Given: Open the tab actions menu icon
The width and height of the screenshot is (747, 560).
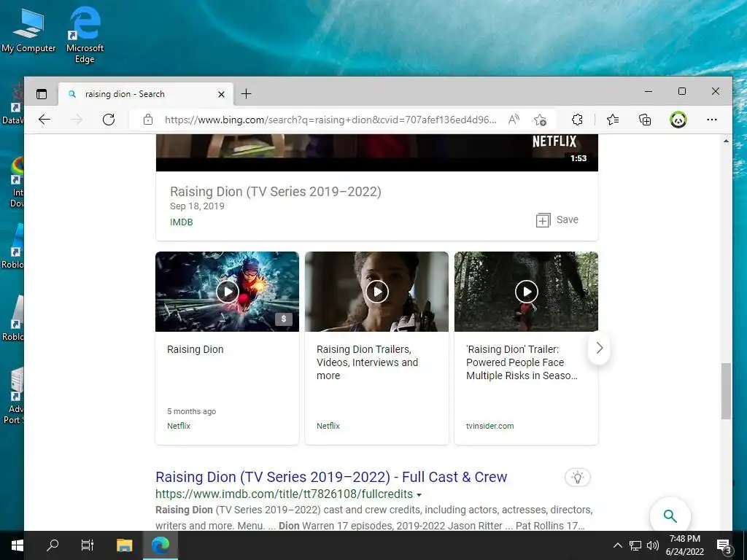Looking at the screenshot, I should point(42,94).
